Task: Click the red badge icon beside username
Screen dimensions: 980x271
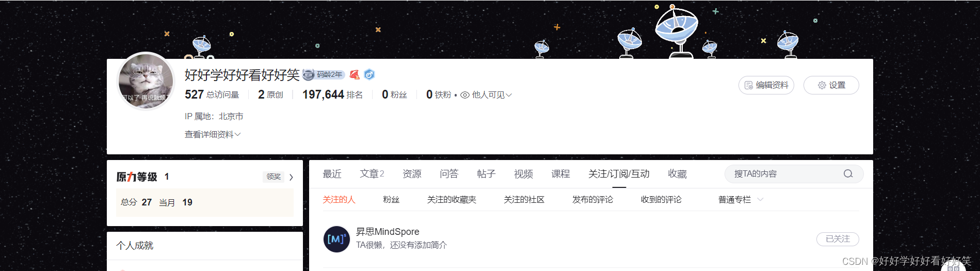Action: [x=355, y=75]
